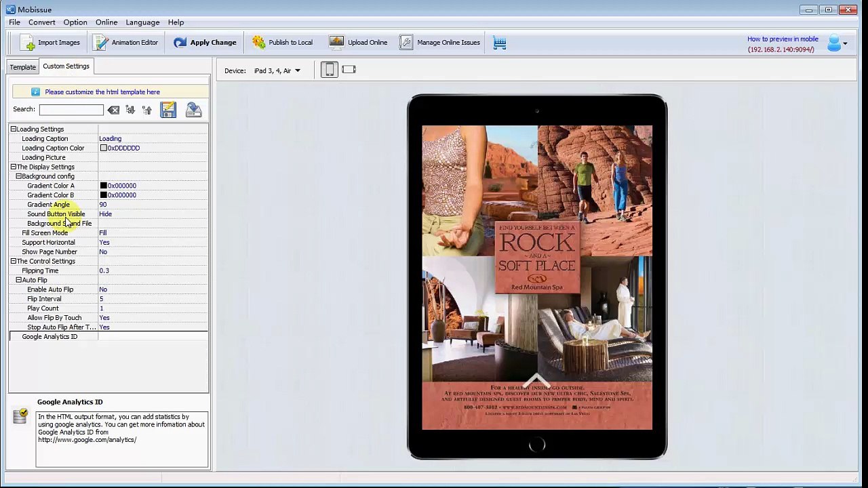Click the Gradient Color B swatch

coord(103,195)
